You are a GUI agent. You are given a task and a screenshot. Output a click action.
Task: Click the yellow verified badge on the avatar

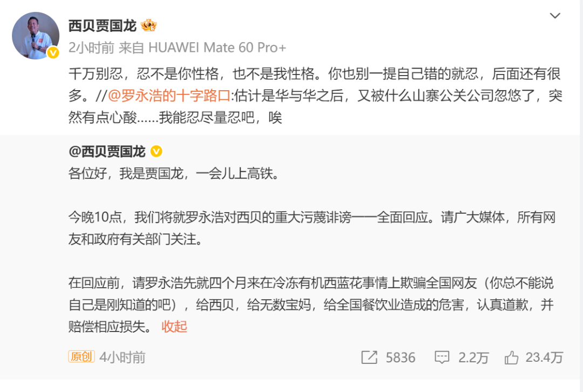(x=53, y=53)
